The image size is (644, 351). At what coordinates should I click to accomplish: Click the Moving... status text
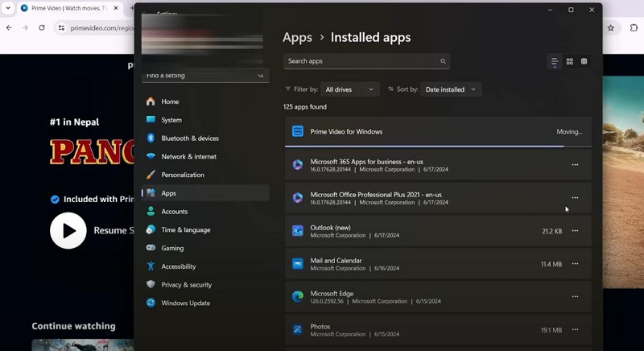[x=569, y=132]
